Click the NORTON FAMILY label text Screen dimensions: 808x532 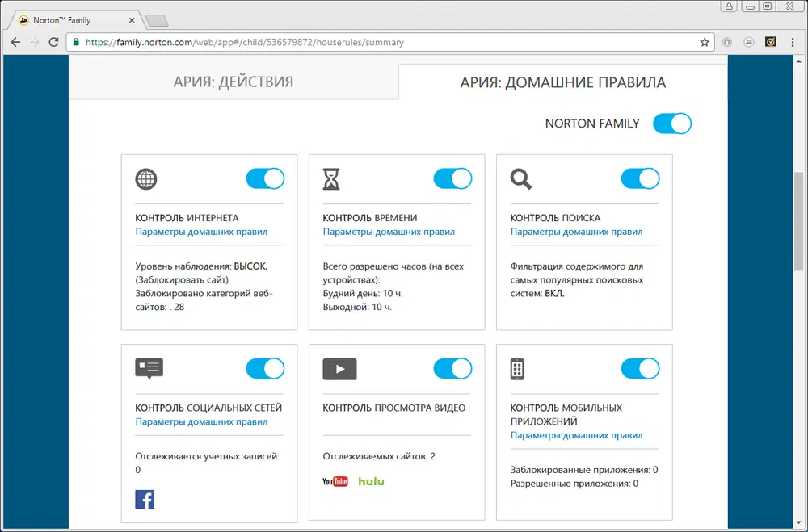tap(592, 124)
